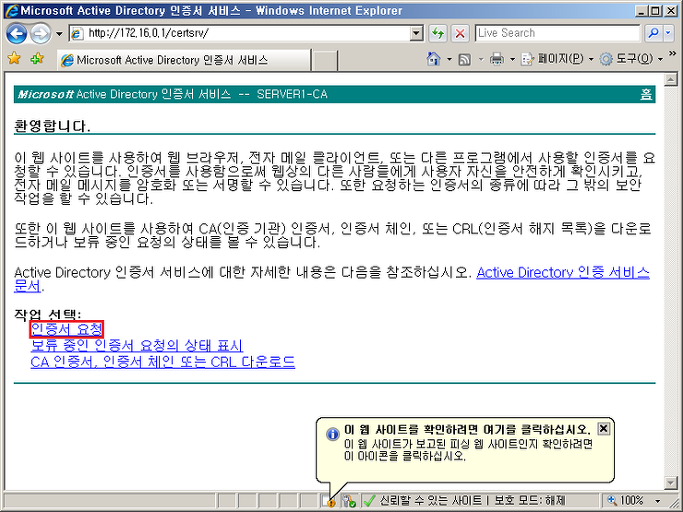Click the Print icon
Screen dimensions: 683x512
[497, 59]
